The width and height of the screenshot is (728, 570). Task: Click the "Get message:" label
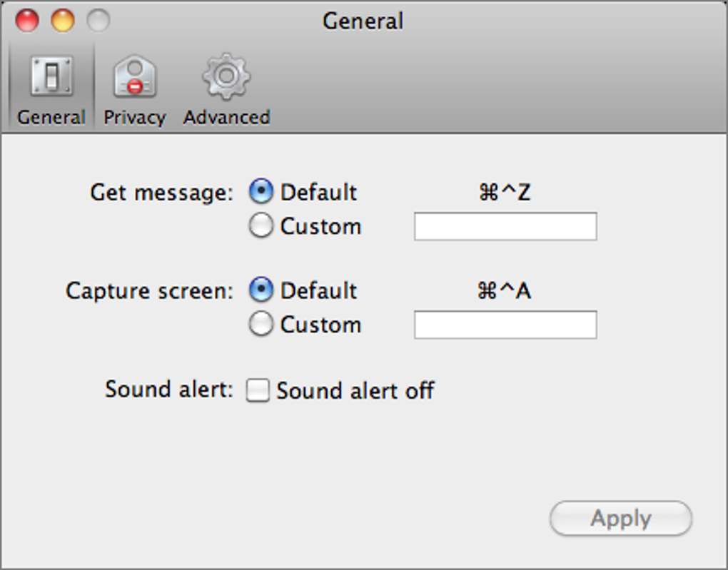[161, 193]
